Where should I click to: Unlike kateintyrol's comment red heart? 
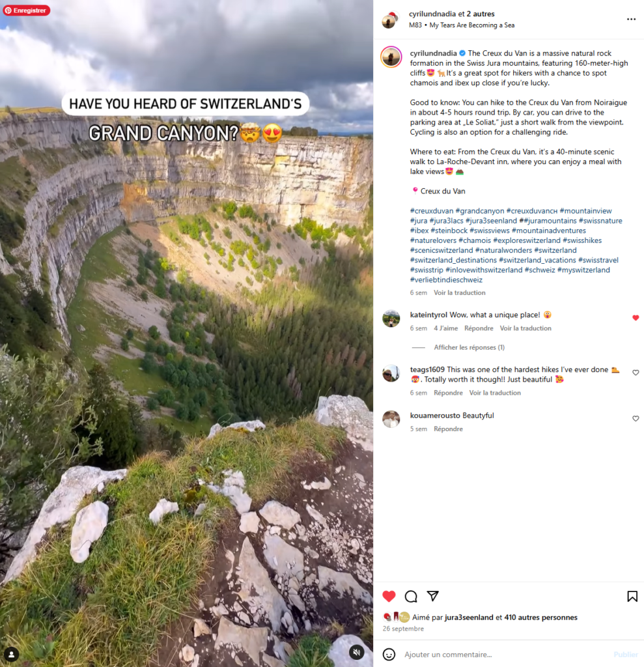pos(636,318)
